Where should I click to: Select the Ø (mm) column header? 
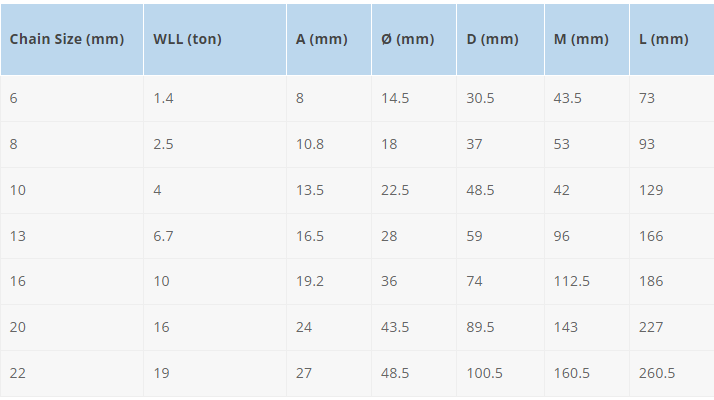point(414,39)
